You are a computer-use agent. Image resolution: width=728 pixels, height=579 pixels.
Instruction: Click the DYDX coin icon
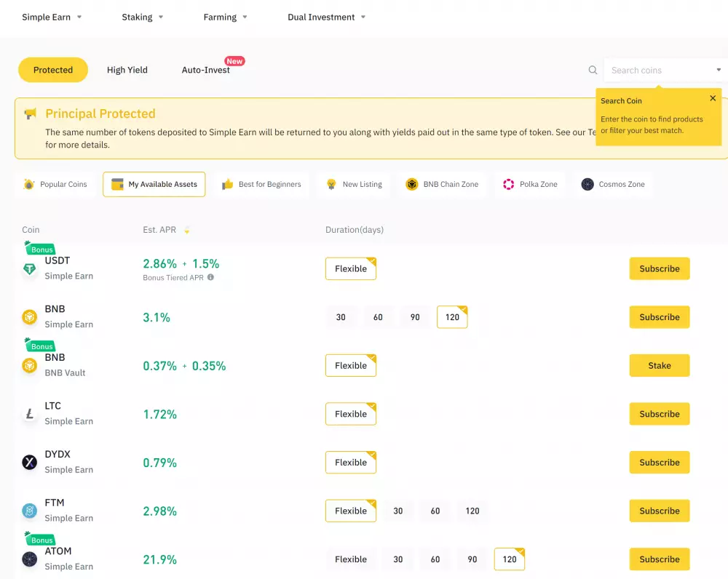pos(29,463)
